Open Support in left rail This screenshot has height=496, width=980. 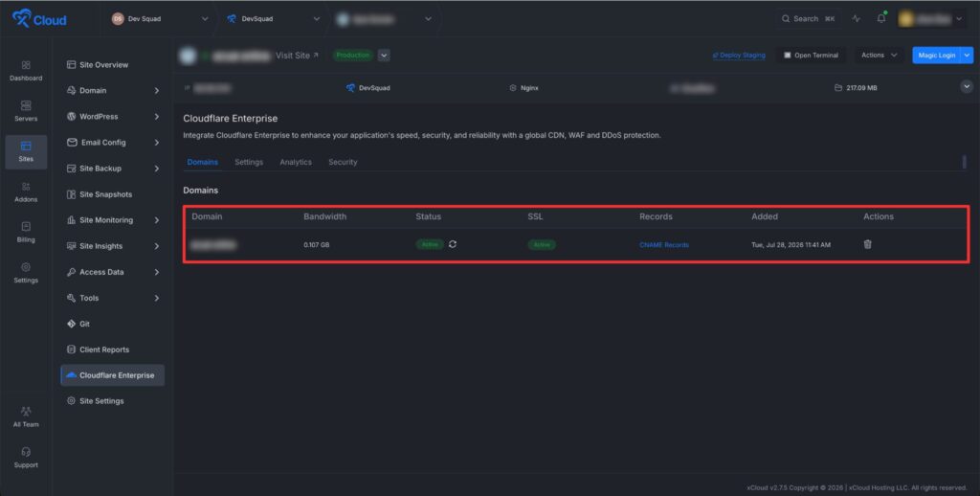click(x=26, y=458)
